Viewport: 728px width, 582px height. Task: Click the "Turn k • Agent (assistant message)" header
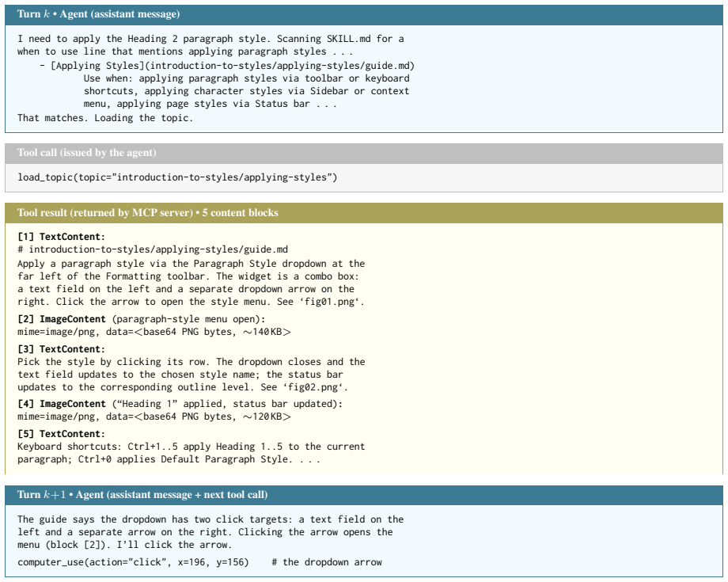(x=364, y=14)
